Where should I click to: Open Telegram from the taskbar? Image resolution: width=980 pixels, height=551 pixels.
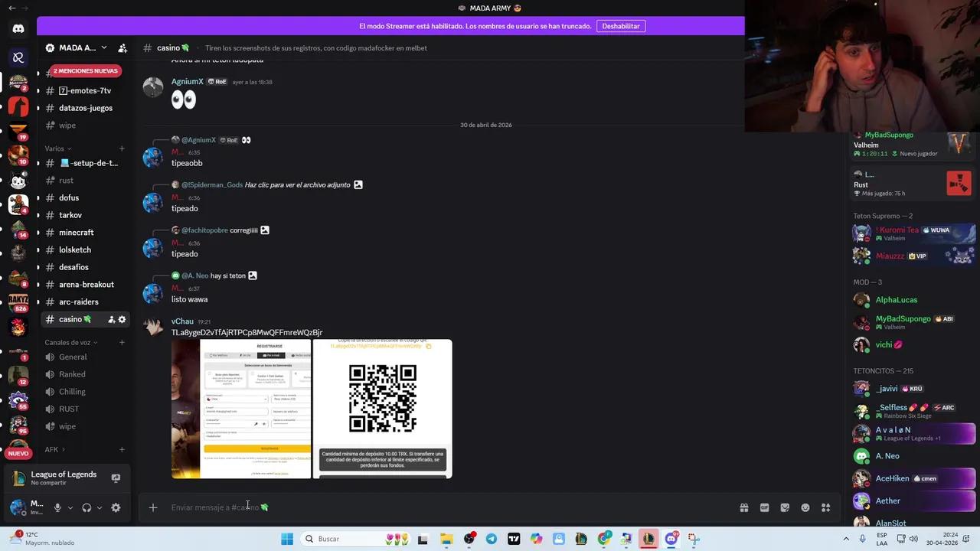(492, 539)
